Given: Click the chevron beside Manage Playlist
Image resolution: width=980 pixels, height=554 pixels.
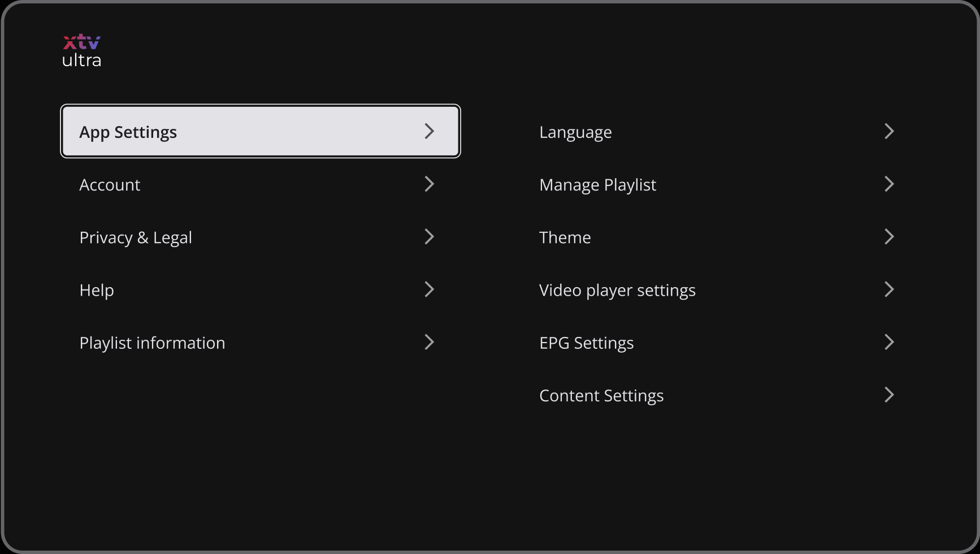Looking at the screenshot, I should click(x=890, y=184).
